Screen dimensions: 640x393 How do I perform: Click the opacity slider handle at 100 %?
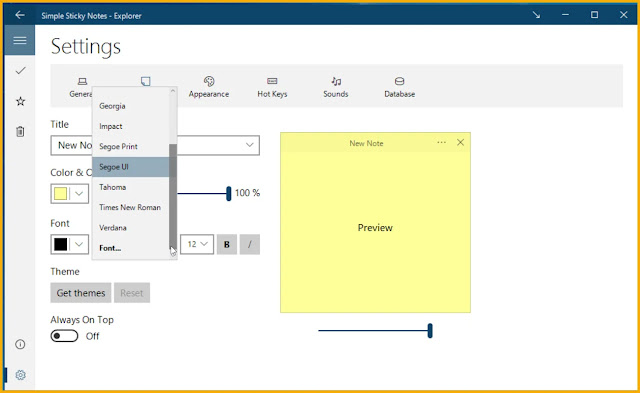(x=229, y=193)
